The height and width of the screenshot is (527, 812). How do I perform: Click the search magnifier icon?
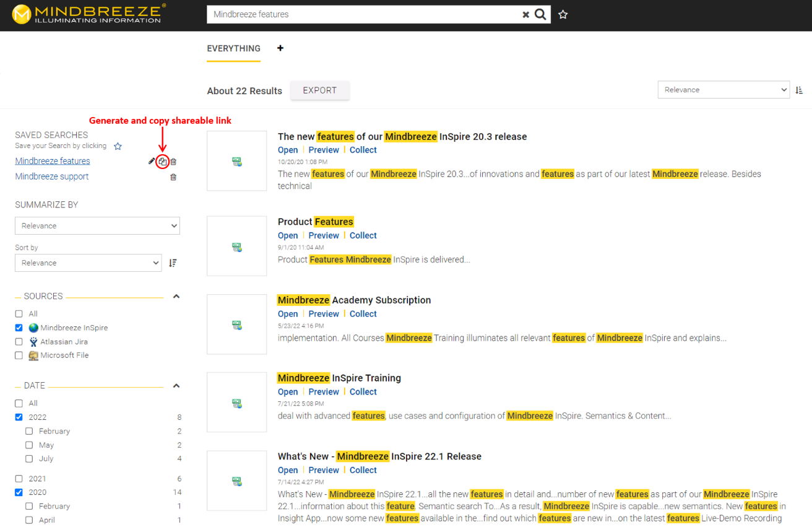point(540,14)
